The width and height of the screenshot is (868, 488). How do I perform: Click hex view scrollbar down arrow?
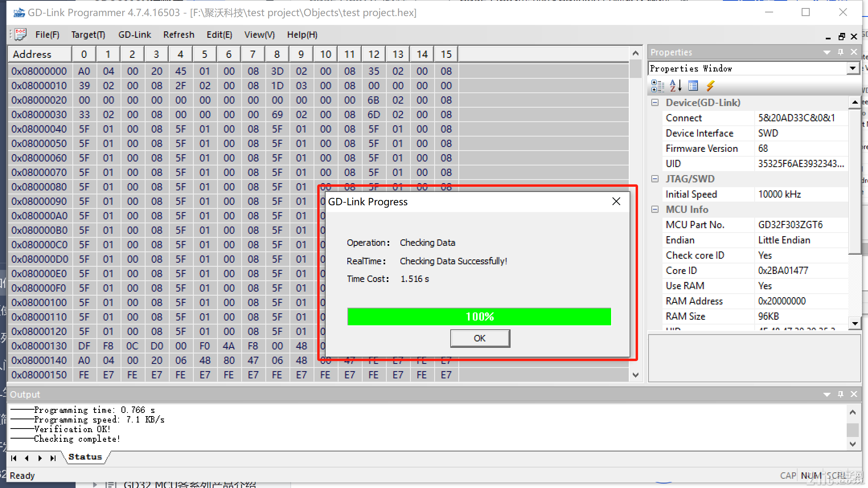635,375
